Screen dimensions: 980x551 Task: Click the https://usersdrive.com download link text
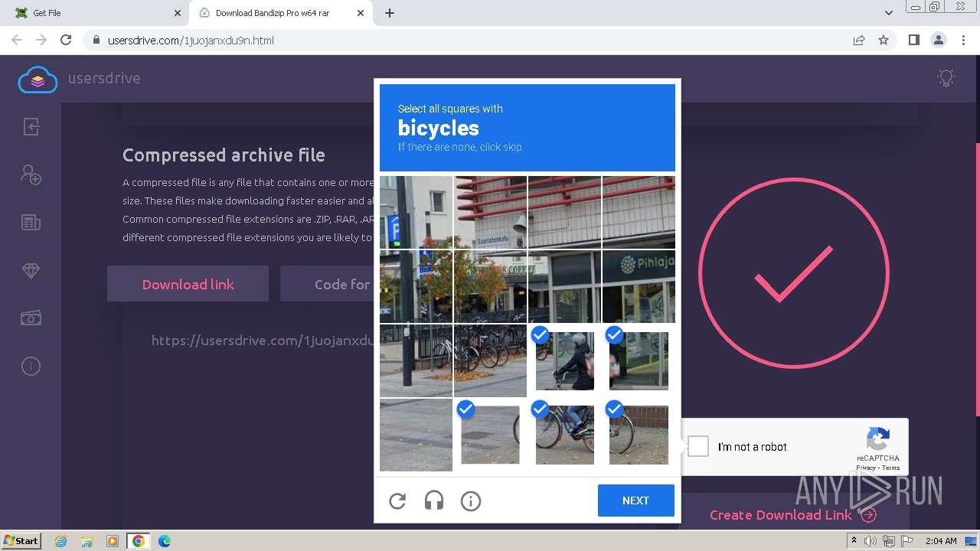point(264,341)
